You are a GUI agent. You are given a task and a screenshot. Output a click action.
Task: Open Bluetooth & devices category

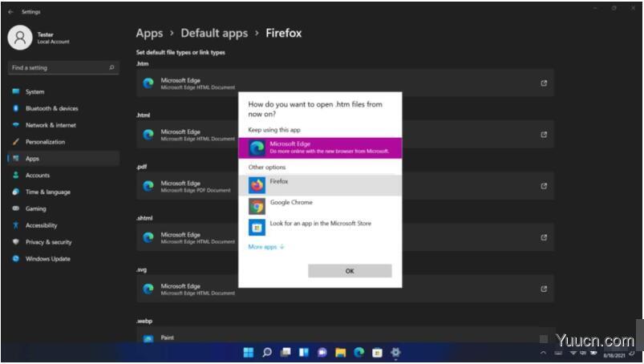click(63, 108)
